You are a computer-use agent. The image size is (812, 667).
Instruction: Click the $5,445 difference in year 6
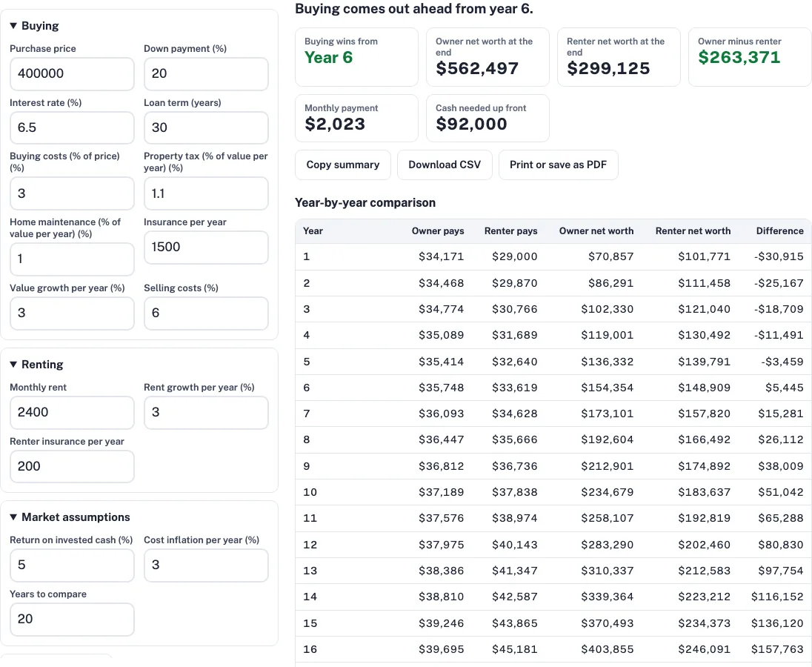coord(785,388)
